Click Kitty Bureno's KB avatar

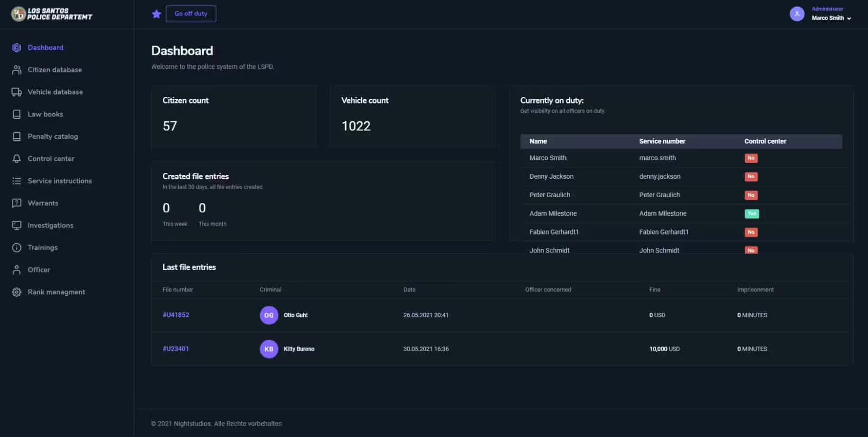(x=269, y=349)
